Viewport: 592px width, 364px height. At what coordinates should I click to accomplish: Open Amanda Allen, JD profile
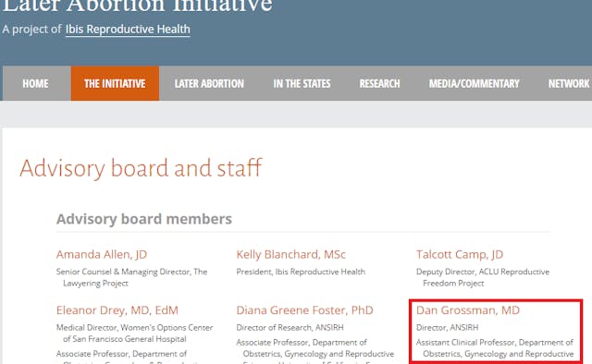[x=102, y=255]
